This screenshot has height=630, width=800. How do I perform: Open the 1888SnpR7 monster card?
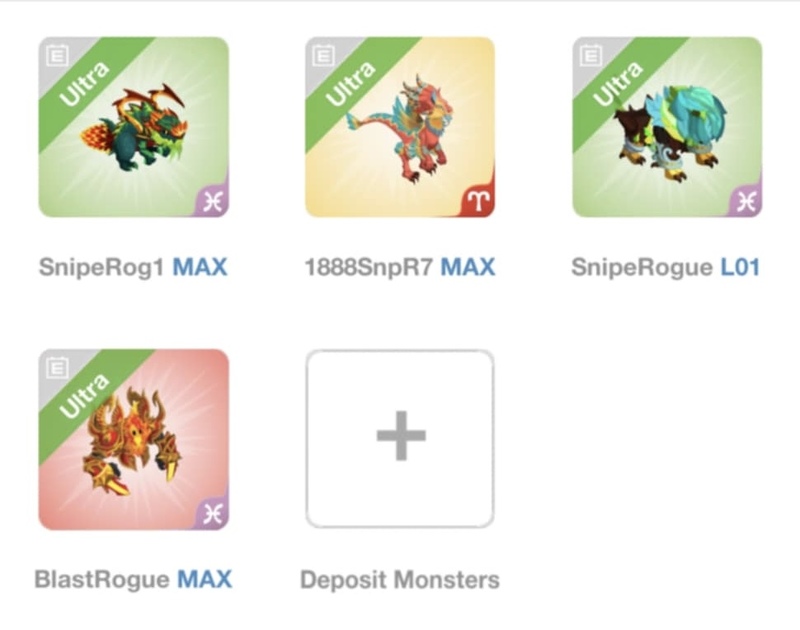(x=400, y=127)
